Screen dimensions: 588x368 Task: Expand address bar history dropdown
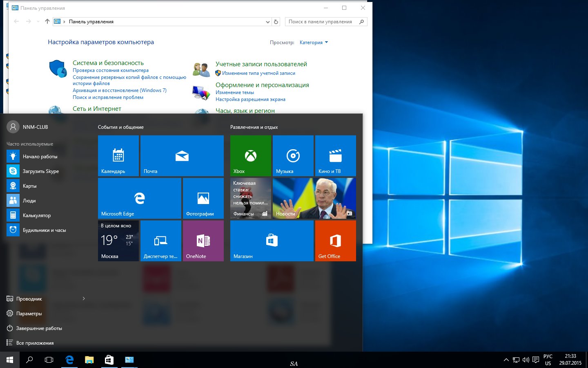click(x=268, y=22)
